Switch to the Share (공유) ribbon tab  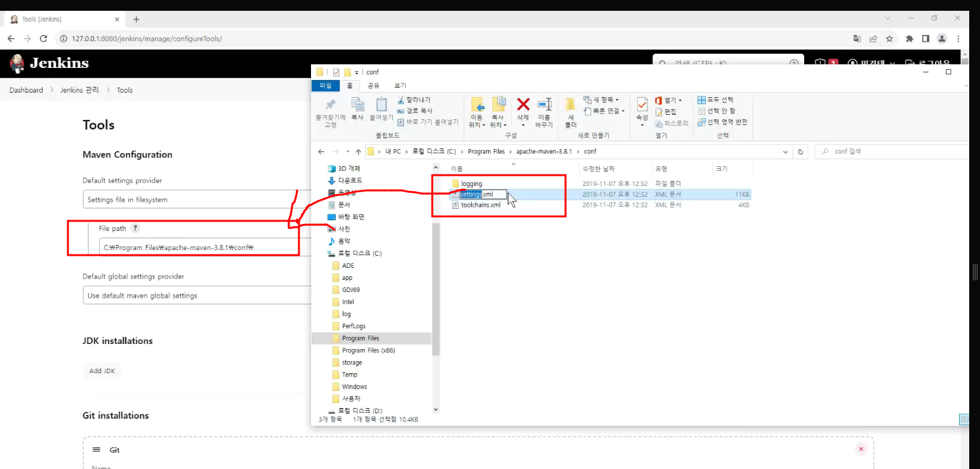373,86
